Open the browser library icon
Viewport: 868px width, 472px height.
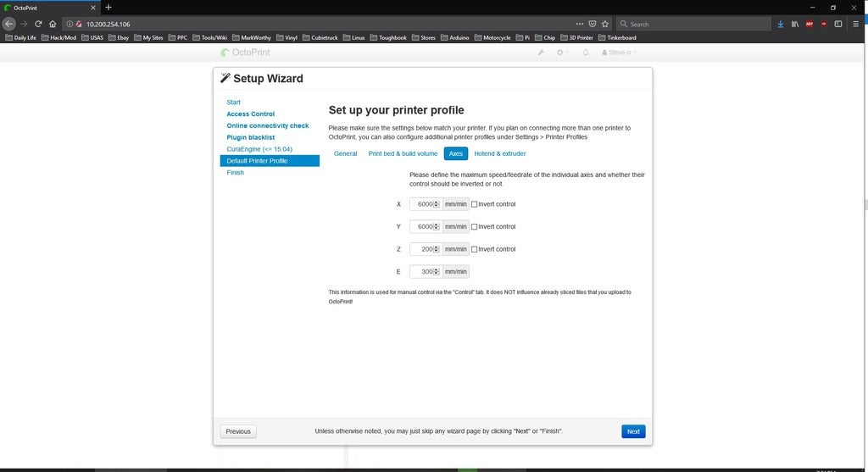coord(795,24)
